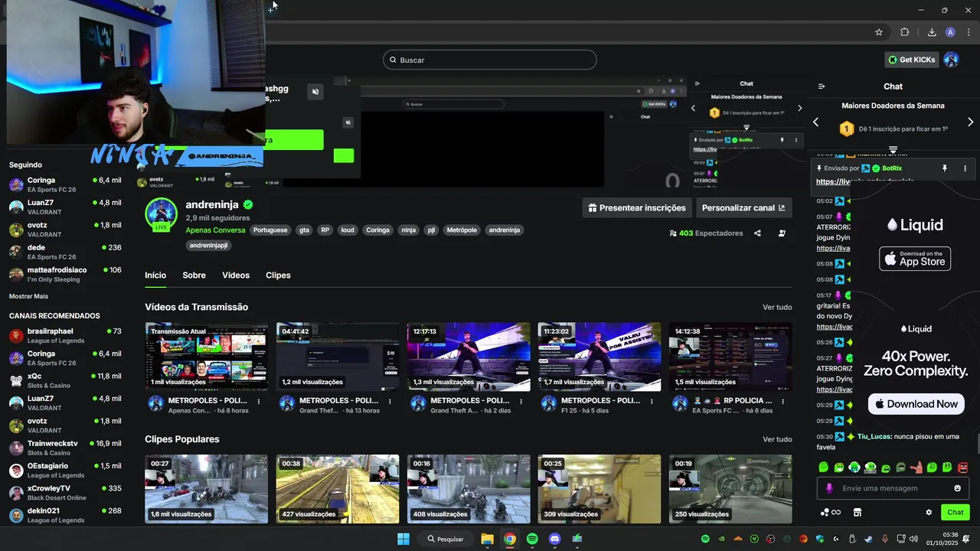
Task: Open the 04:41:42 video thumbnail
Action: click(338, 357)
